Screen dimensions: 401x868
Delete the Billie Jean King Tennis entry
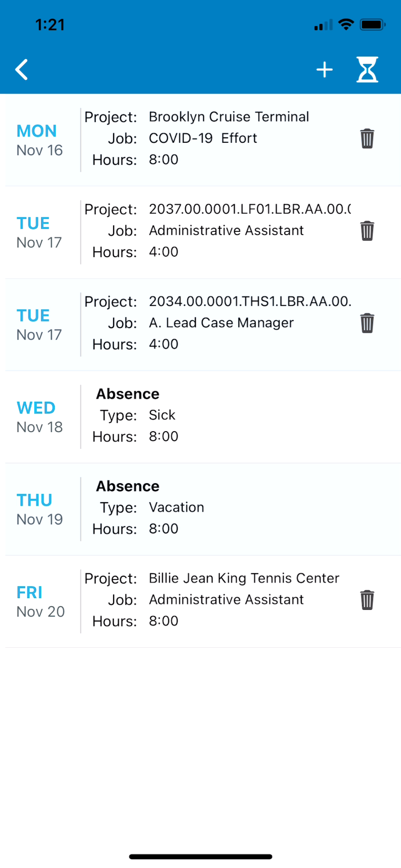pos(367,600)
